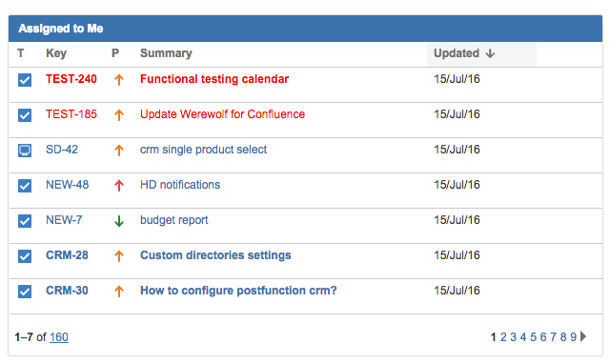Open SD-42 issue key
The image size is (610, 364).
(x=62, y=150)
